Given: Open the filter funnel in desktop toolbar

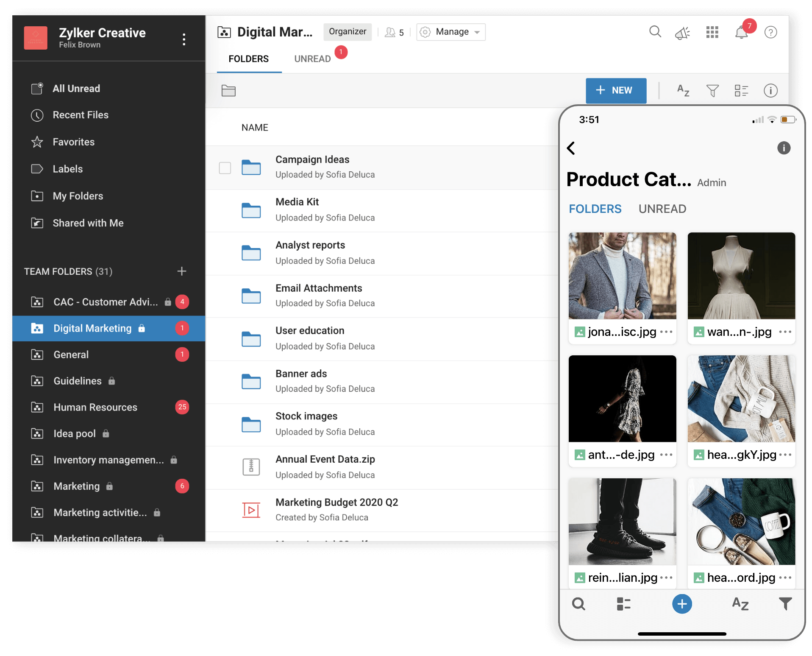Looking at the screenshot, I should click(x=712, y=90).
